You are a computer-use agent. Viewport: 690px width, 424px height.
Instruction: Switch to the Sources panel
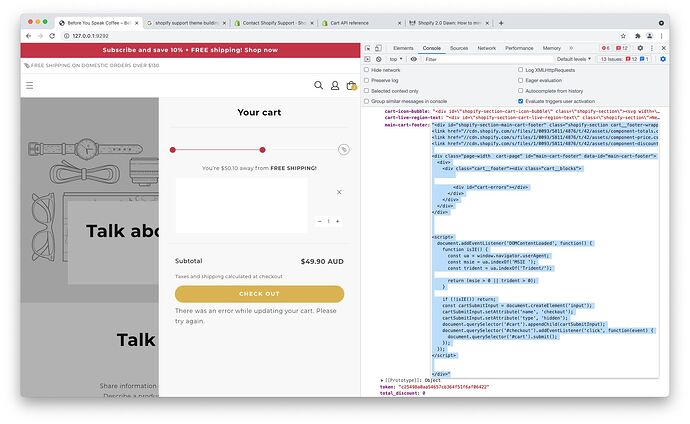459,48
